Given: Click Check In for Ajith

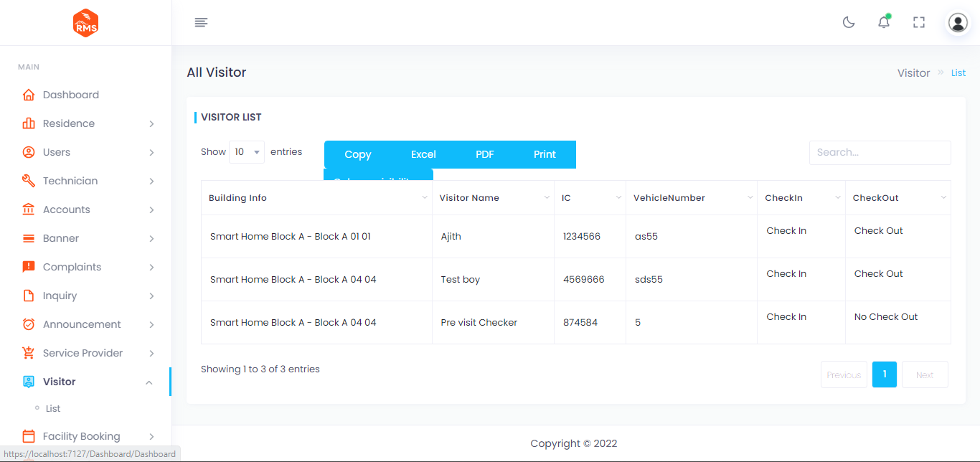Looking at the screenshot, I should [x=786, y=230].
